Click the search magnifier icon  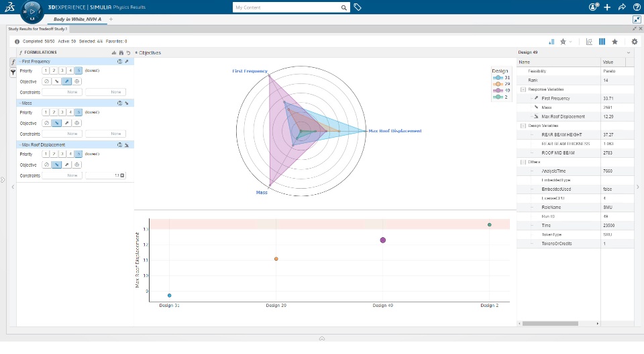(343, 7)
